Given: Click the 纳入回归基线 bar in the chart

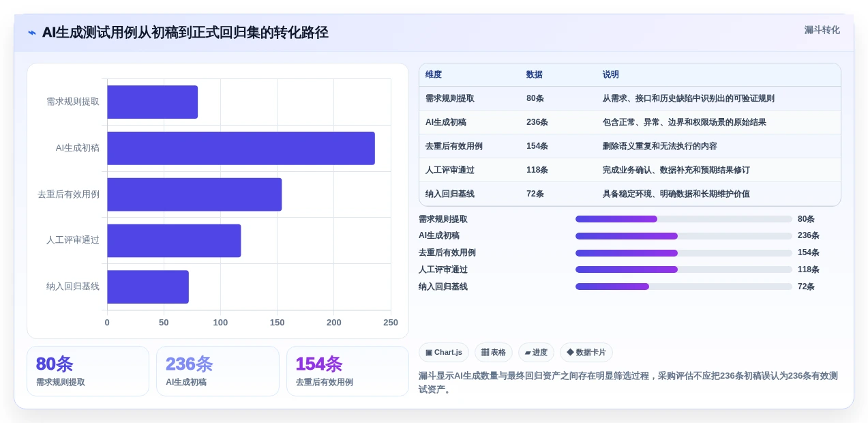Looking at the screenshot, I should [148, 287].
